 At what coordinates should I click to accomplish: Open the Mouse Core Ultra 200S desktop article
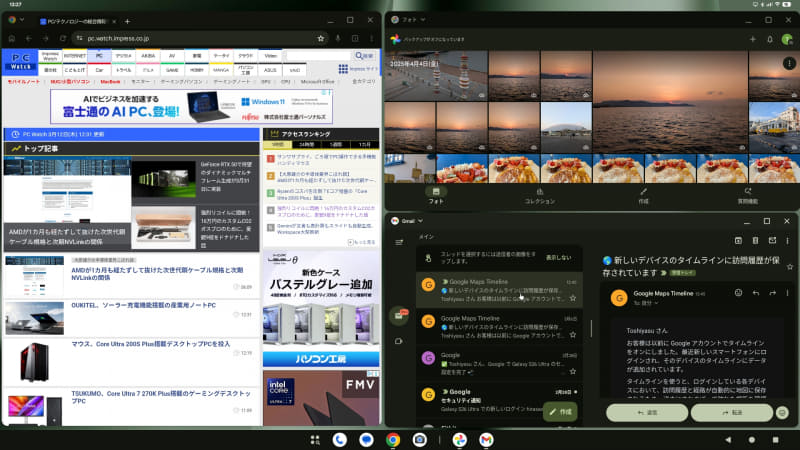coord(151,344)
